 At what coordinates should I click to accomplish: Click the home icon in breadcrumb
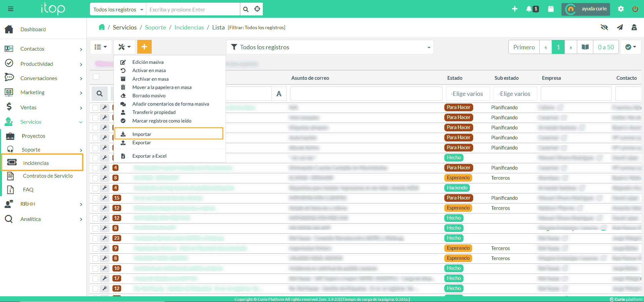tap(102, 27)
